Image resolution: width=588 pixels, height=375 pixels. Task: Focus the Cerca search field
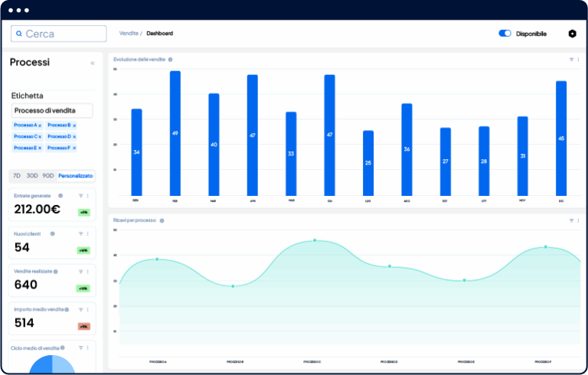[58, 34]
